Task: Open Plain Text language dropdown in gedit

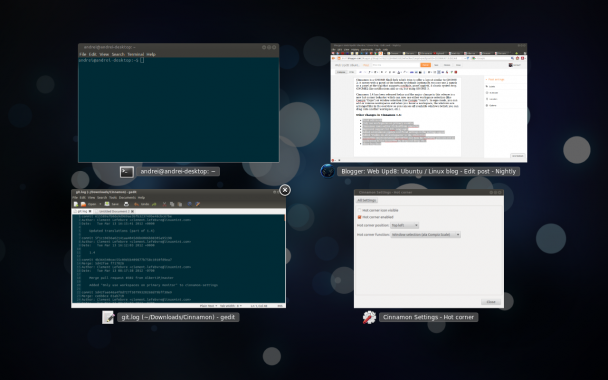Action: [x=208, y=306]
